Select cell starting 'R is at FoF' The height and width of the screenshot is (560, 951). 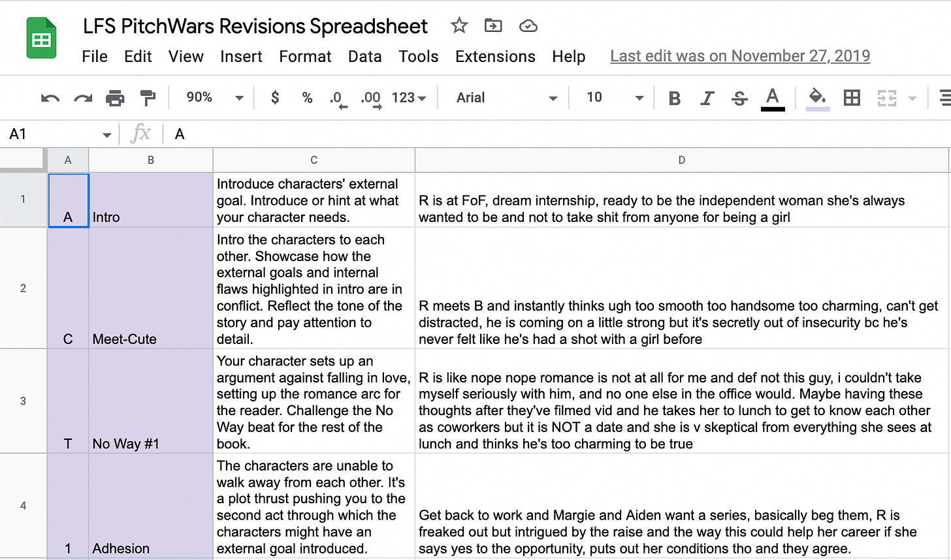(x=681, y=200)
